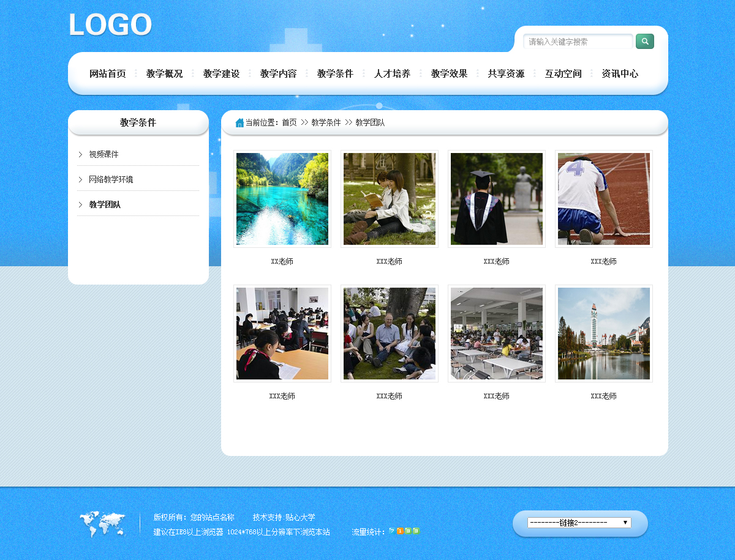Click 首页 link in the breadcrumb
Image resolution: width=735 pixels, height=560 pixels.
[x=289, y=122]
